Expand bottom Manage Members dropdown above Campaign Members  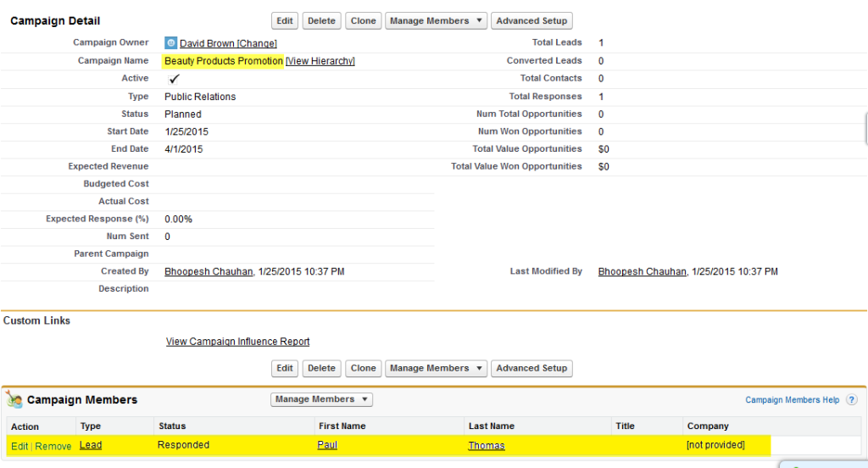(436, 369)
